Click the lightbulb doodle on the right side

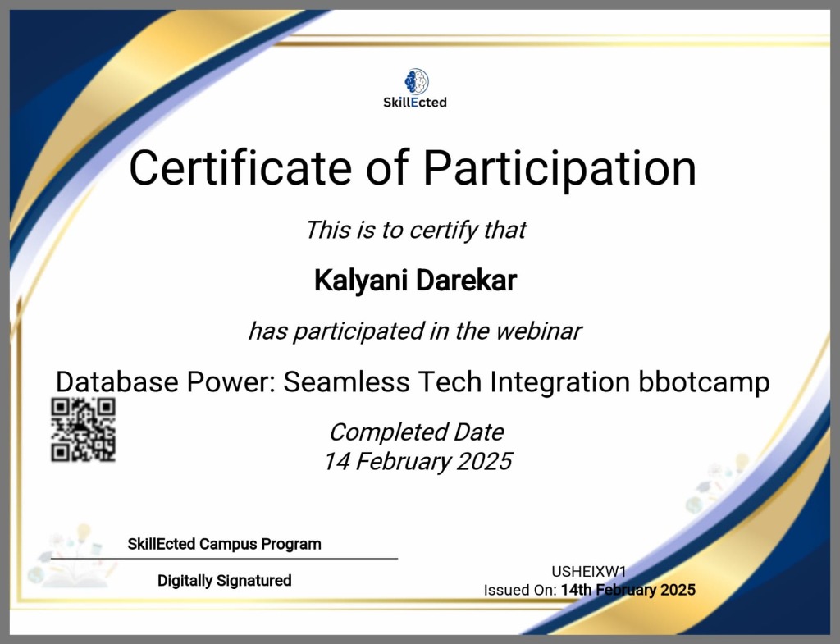coord(741,459)
